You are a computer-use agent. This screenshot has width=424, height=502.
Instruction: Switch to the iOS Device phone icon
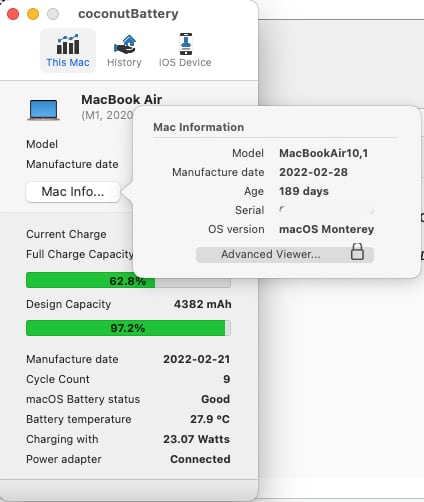pyautogui.click(x=186, y=44)
